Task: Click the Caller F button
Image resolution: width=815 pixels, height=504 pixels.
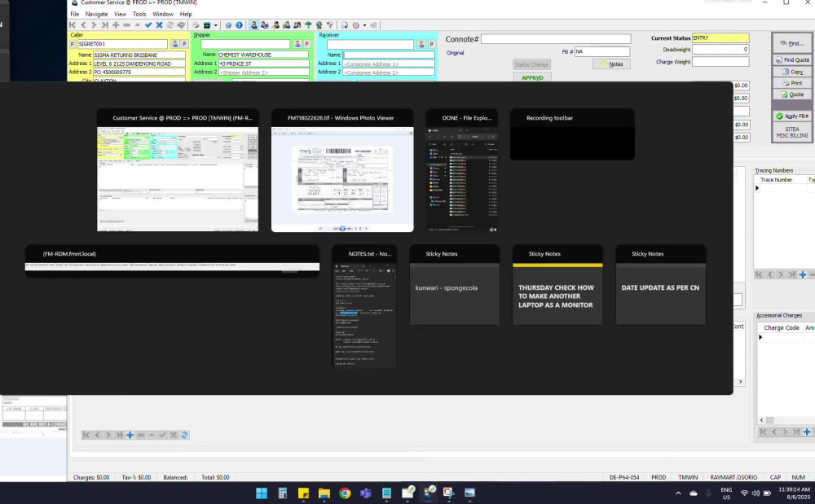Action: click(x=73, y=44)
